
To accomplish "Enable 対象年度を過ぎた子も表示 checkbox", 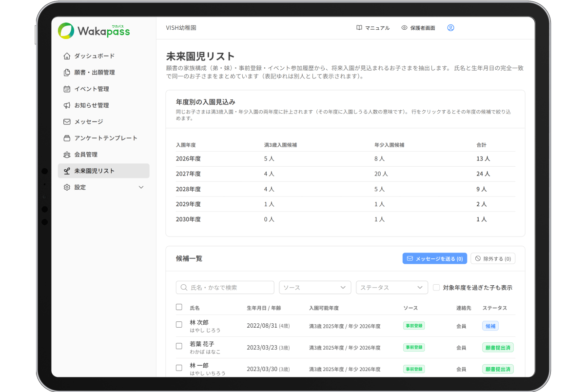I will click(436, 288).
